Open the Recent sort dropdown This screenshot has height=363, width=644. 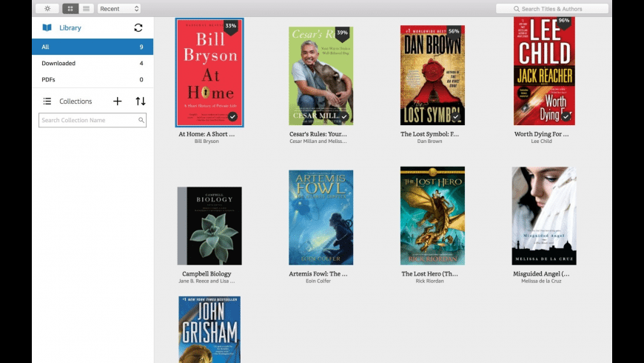[x=119, y=9]
